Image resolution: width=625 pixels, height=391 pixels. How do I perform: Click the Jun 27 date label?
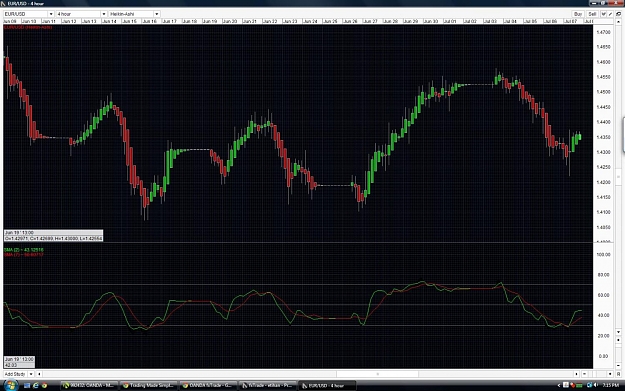370,21
